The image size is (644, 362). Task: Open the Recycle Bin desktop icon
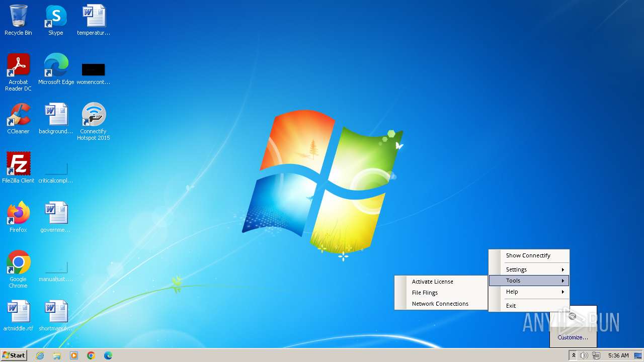point(18,20)
